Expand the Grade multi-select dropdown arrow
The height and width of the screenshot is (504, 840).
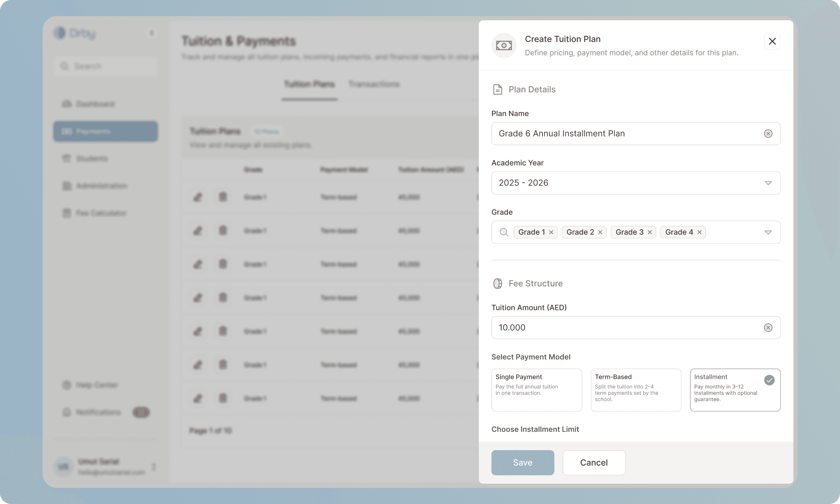[768, 232]
